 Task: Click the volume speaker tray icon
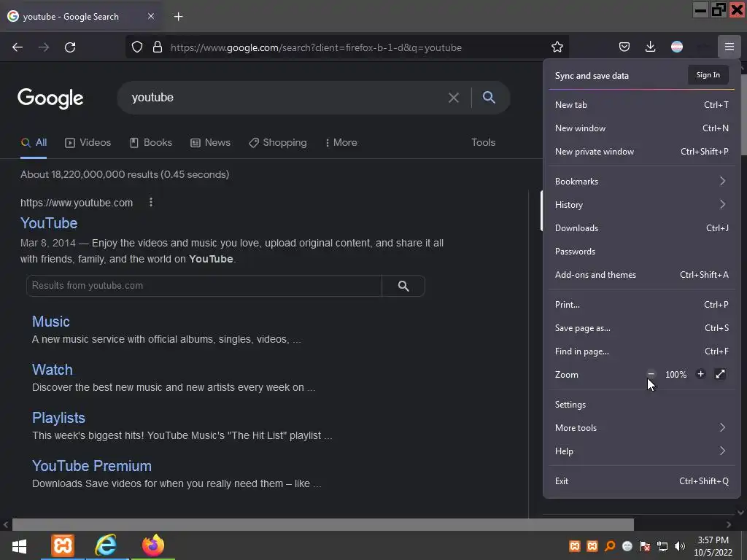[679, 546]
